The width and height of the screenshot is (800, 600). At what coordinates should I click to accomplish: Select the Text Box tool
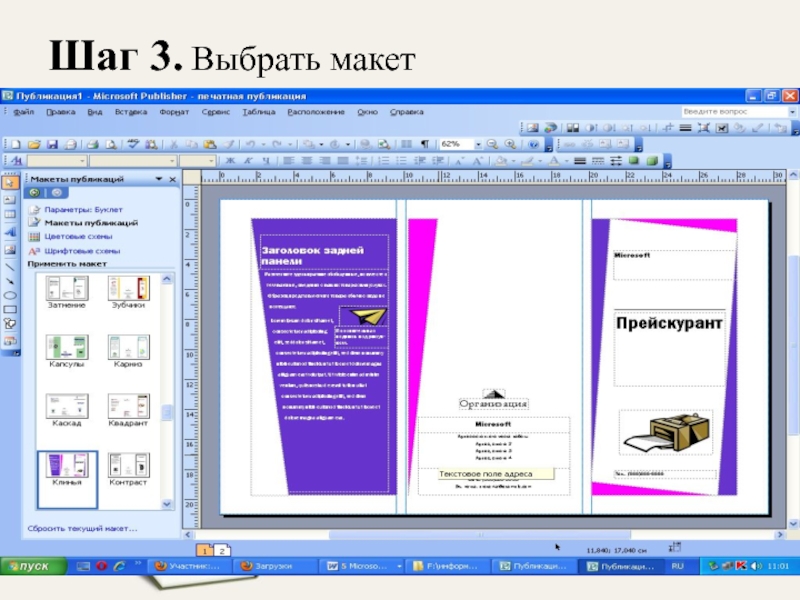pos(10,199)
